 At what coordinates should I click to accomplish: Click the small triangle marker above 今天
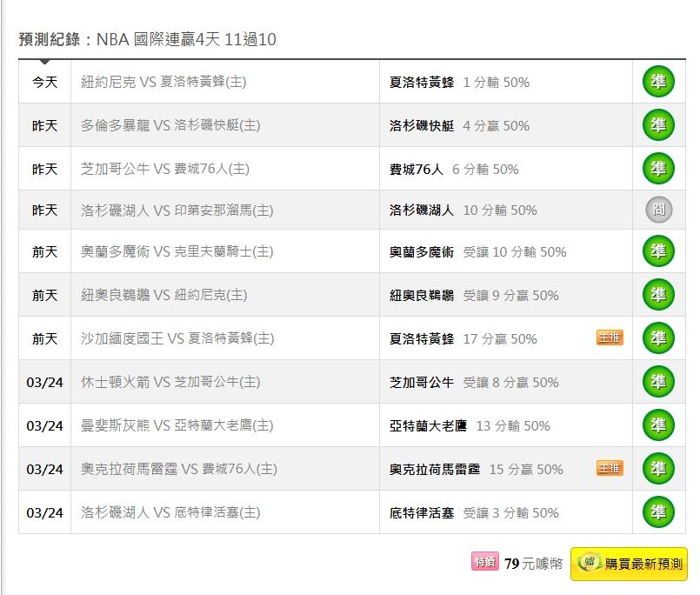(x=44, y=62)
